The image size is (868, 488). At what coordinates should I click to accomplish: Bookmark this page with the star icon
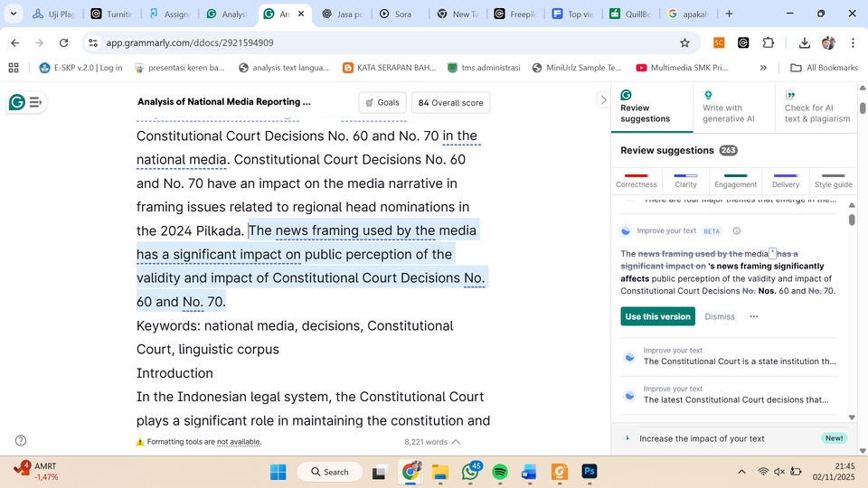(684, 42)
